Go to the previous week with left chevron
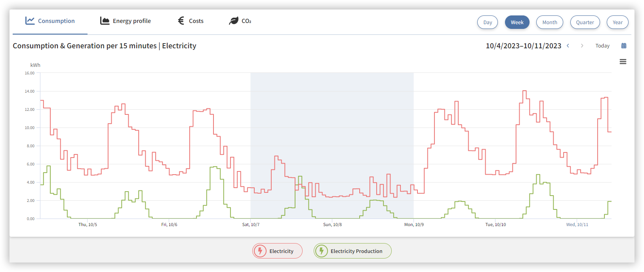This screenshot has height=272, width=644. click(x=568, y=46)
